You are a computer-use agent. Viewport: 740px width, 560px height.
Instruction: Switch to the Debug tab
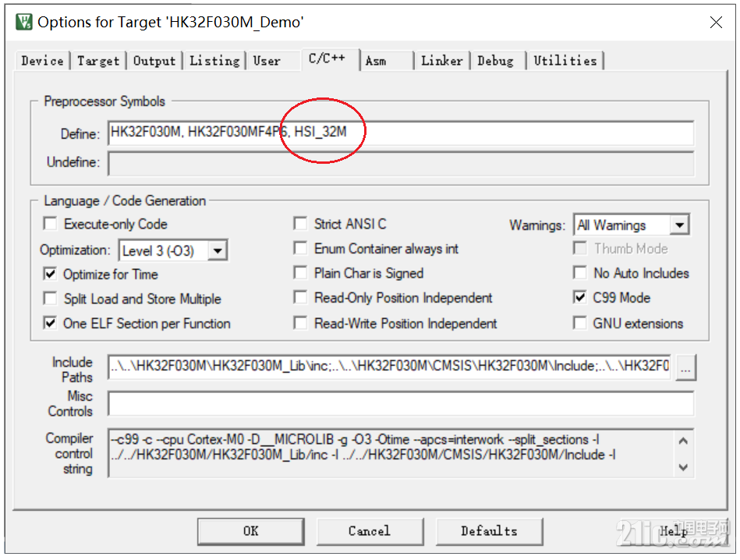(x=497, y=60)
